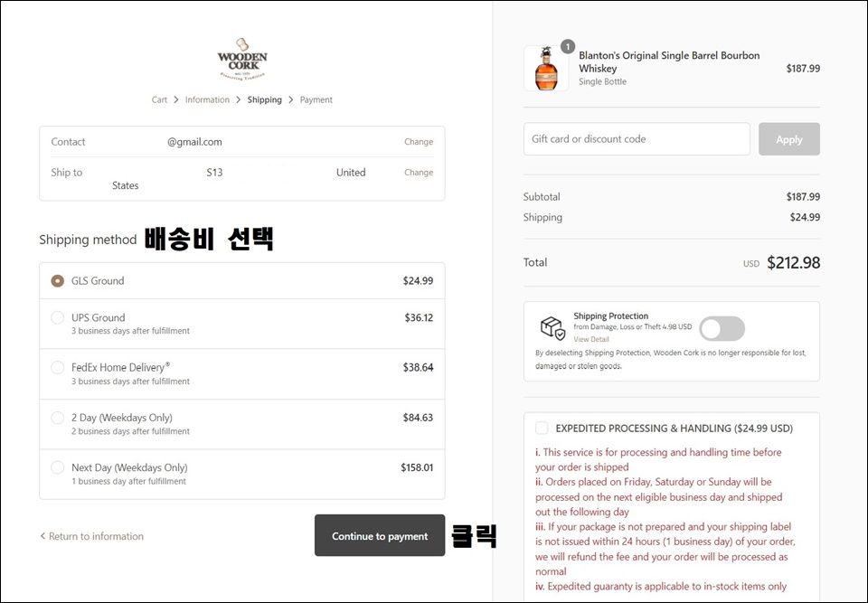Image resolution: width=868 pixels, height=603 pixels.
Task: Return to information link
Action: [x=96, y=536]
